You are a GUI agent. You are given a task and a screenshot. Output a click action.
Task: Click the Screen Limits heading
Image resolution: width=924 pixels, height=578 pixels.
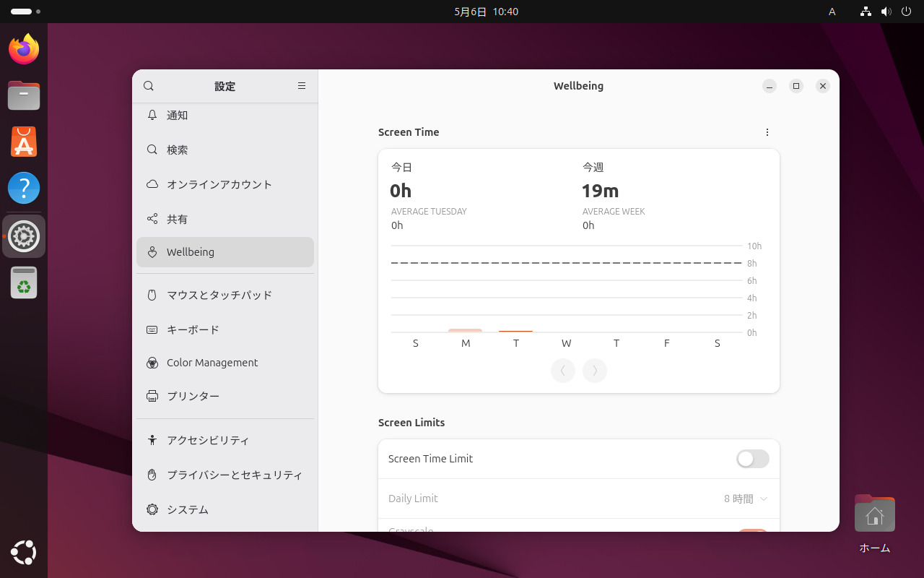pyautogui.click(x=411, y=423)
